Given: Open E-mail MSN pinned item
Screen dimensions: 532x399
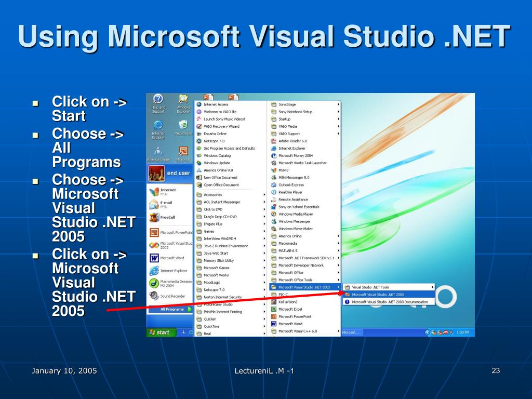Looking at the screenshot, I should pyautogui.click(x=170, y=205).
